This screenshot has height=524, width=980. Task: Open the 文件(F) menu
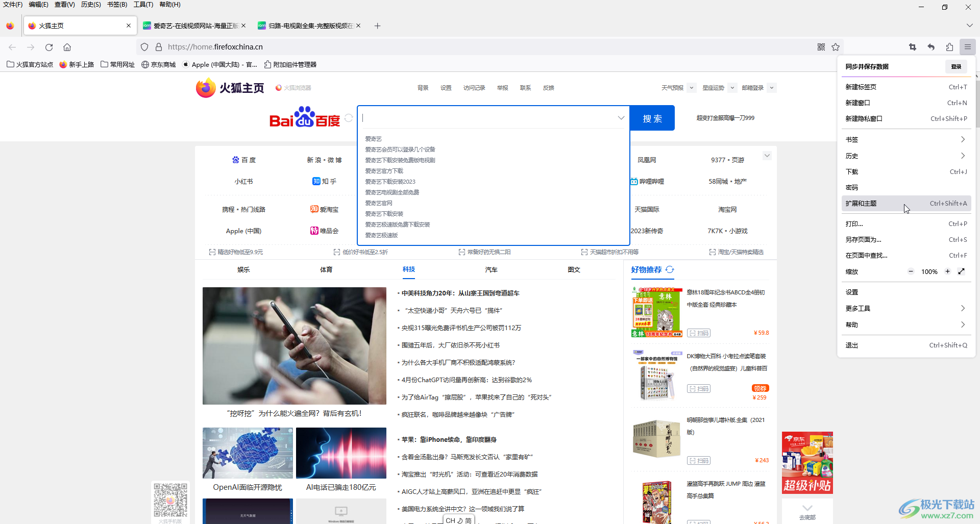[13, 5]
